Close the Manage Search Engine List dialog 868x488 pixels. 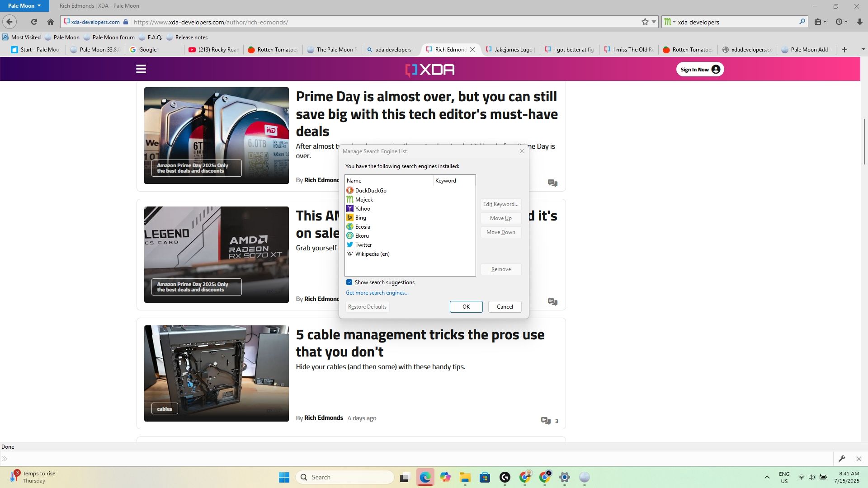[522, 151]
